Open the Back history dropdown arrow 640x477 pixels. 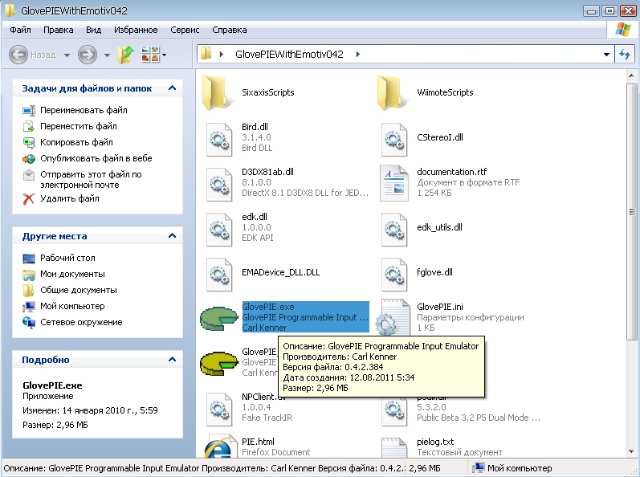click(x=67, y=55)
